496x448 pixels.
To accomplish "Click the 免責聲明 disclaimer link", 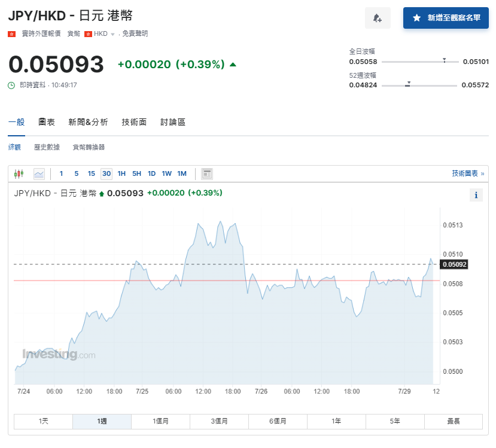I will pos(135,33).
